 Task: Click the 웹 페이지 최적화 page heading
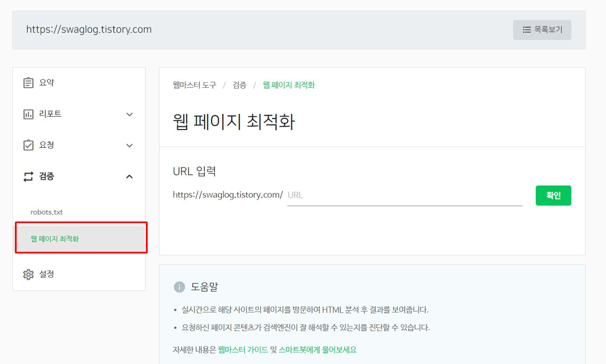tap(234, 122)
